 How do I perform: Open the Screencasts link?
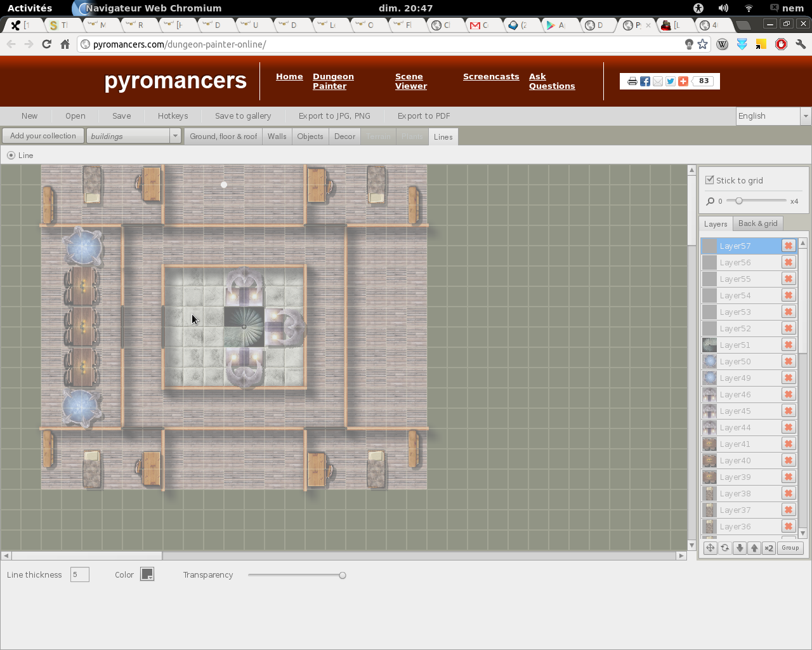click(x=491, y=76)
